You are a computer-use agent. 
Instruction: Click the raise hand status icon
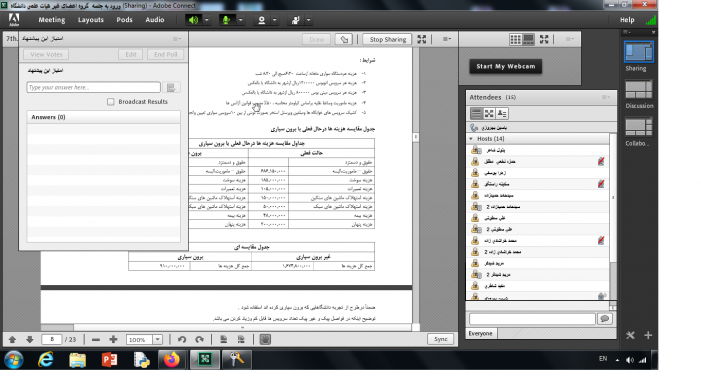[296, 20]
